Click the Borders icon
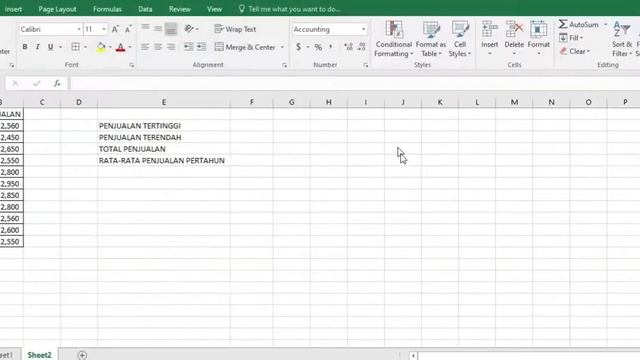Image resolution: width=640 pixels, height=360 pixels. [x=76, y=47]
